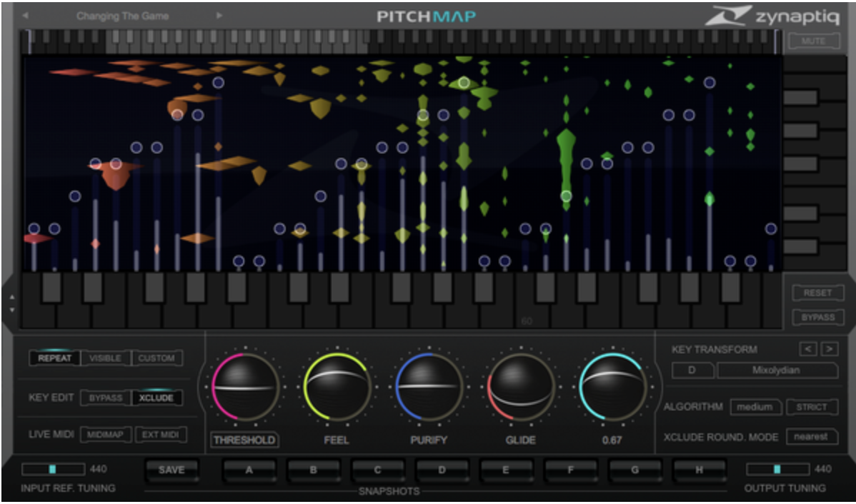Image resolution: width=856 pixels, height=504 pixels.
Task: Enable EXT MIDI input
Action: (161, 435)
